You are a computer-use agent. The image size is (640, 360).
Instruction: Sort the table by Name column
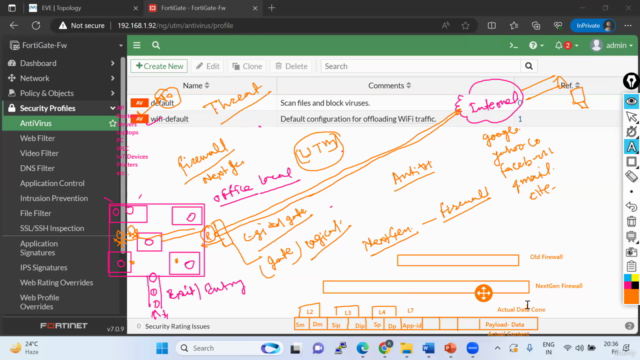196,85
